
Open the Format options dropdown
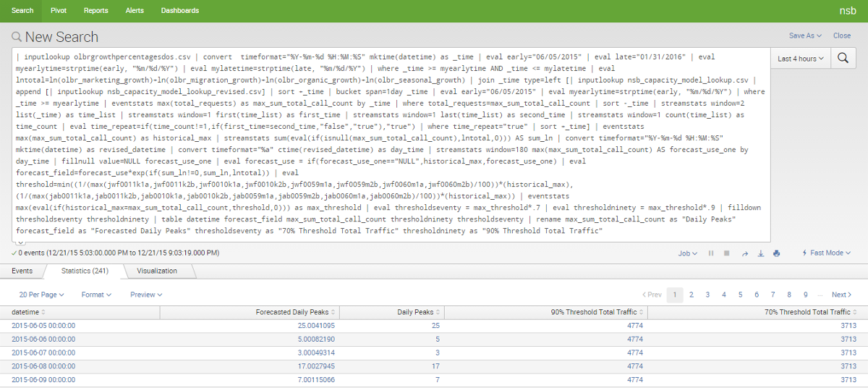pos(96,295)
